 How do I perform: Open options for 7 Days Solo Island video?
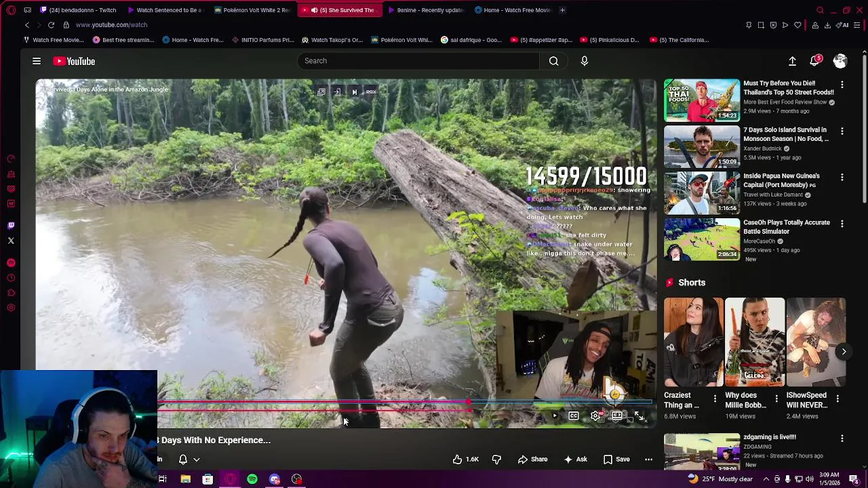[842, 131]
